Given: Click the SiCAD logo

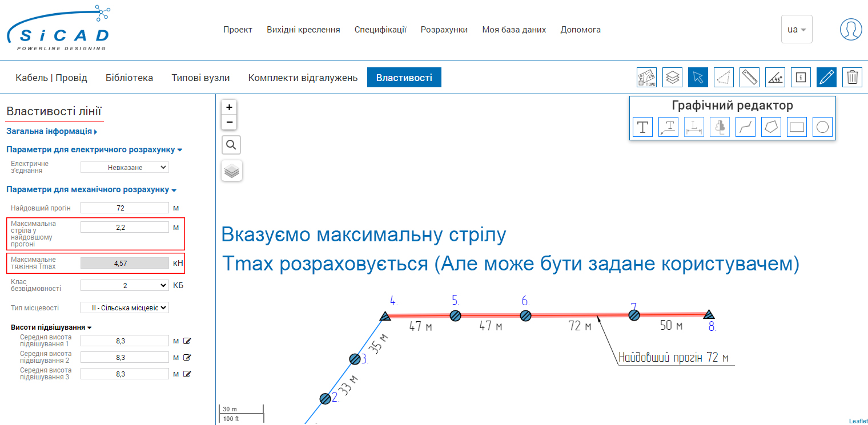Looking at the screenshot, I should tap(58, 29).
